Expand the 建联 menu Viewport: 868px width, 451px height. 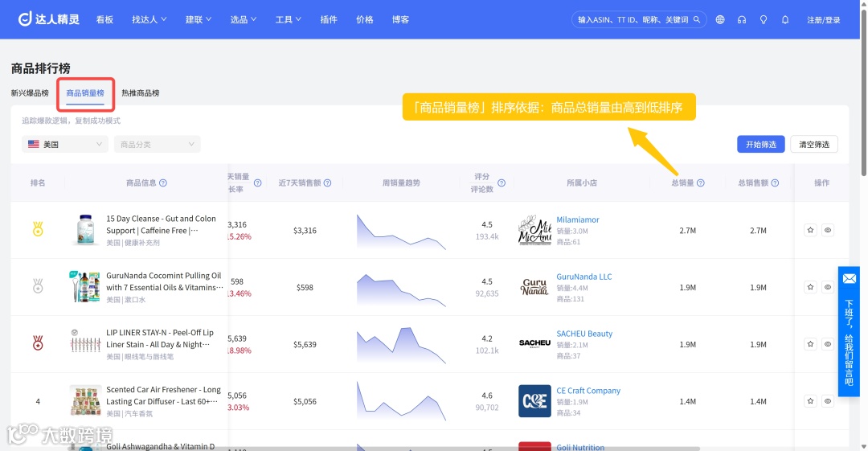pos(199,19)
